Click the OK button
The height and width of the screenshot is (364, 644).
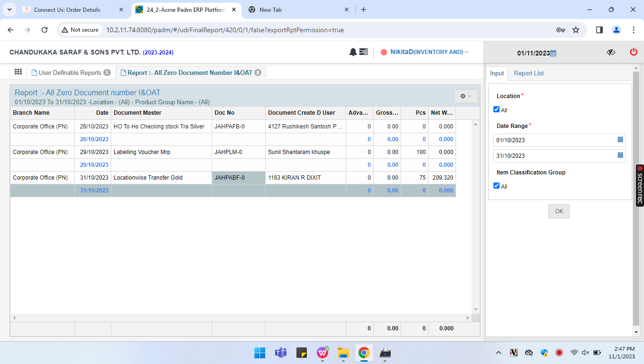coord(559,211)
